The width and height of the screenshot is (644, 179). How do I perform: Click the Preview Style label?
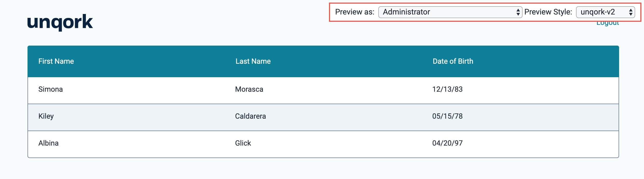pos(548,12)
